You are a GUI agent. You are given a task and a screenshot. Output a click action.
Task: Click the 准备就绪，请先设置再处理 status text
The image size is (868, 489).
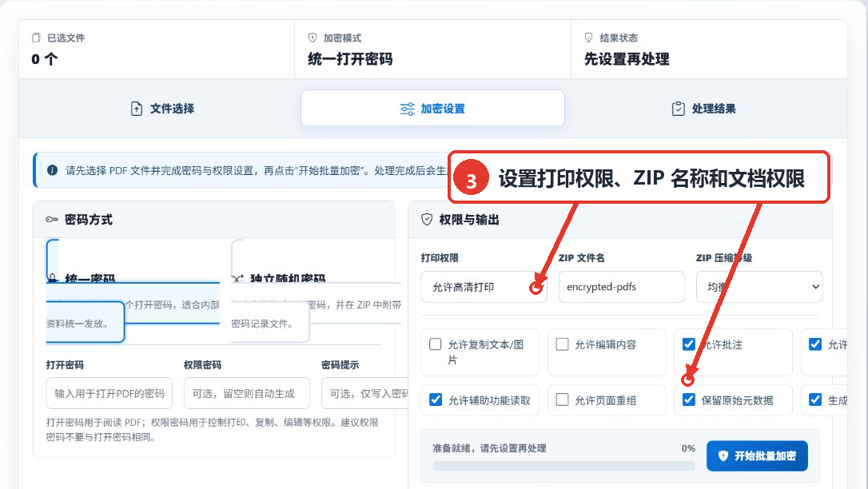(x=489, y=448)
